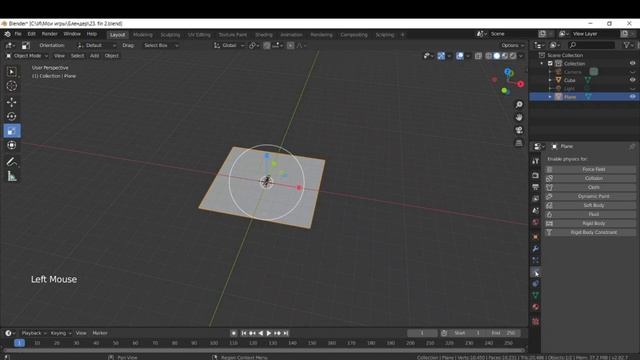This screenshot has width=640, height=360.
Task: Open the Texture properties tab
Action: [536, 322]
